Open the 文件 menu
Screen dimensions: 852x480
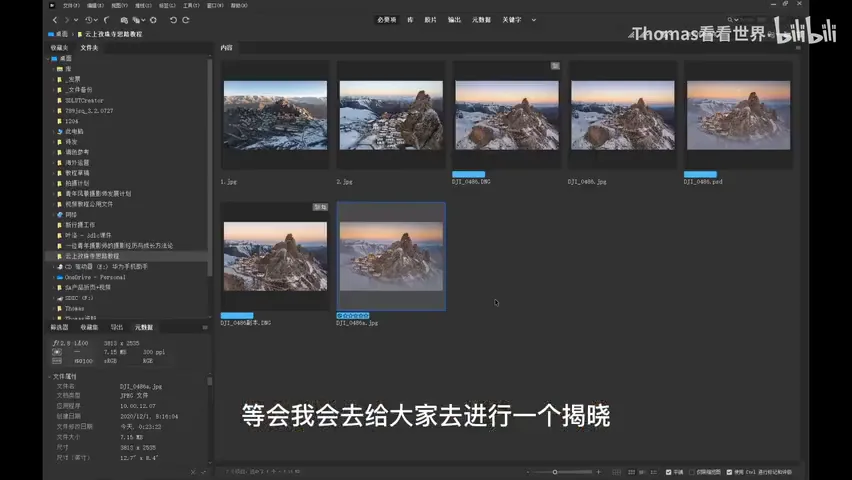71,5
